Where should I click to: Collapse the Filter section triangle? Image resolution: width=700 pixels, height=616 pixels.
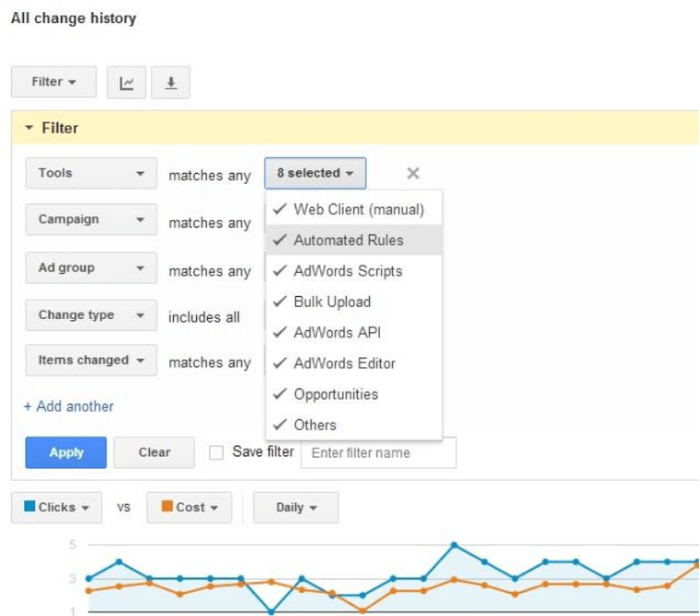29,128
